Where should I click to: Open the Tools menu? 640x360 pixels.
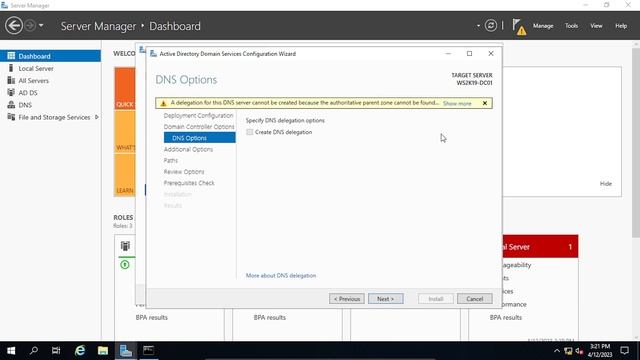click(571, 26)
